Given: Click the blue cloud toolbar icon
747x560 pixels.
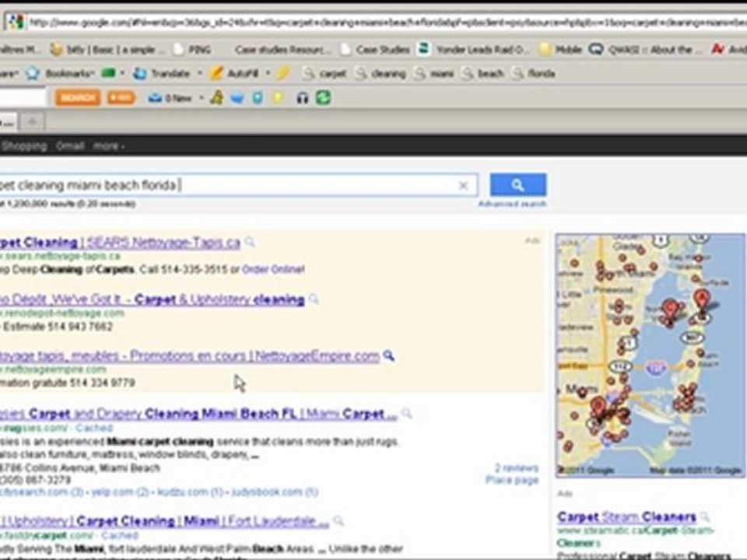Looking at the screenshot, I should click(x=237, y=98).
